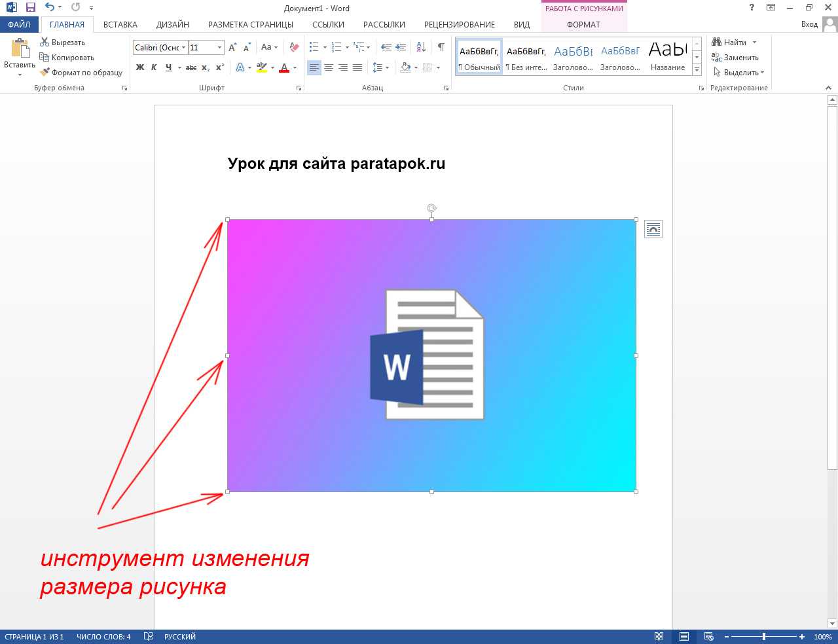Click the subscript icon

click(204, 67)
